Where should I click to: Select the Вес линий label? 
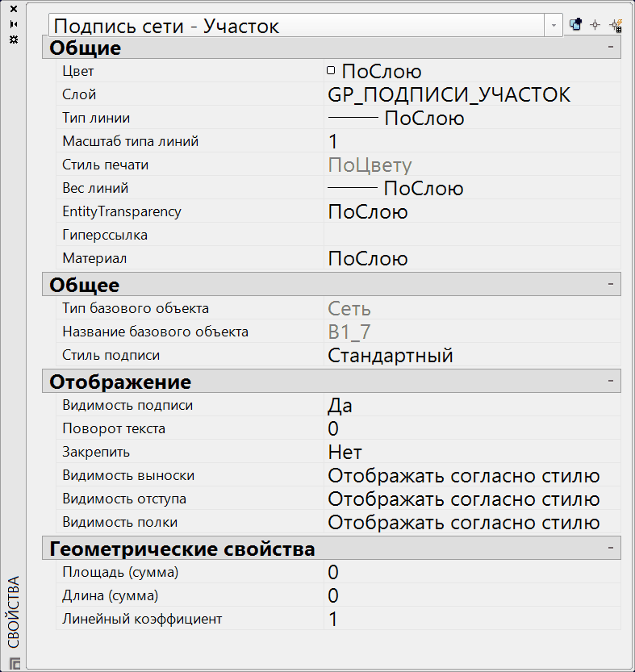[x=95, y=188]
